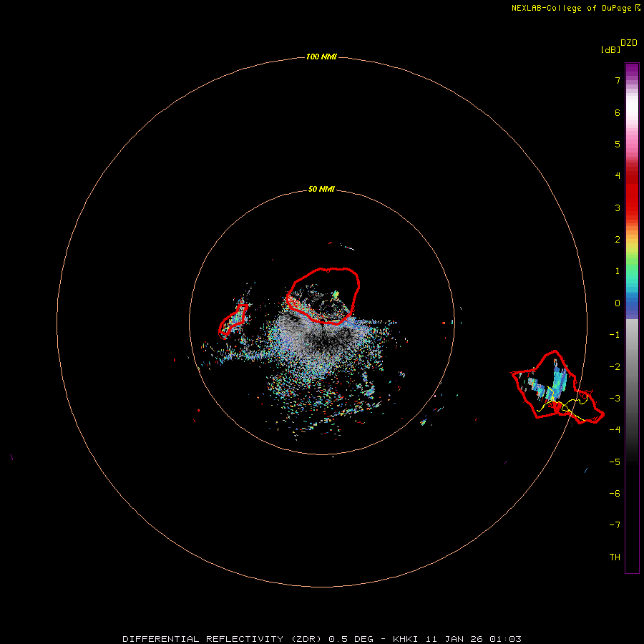Click the Differential Reflectivity product title
The width and height of the screenshot is (644, 644).
click(322, 639)
